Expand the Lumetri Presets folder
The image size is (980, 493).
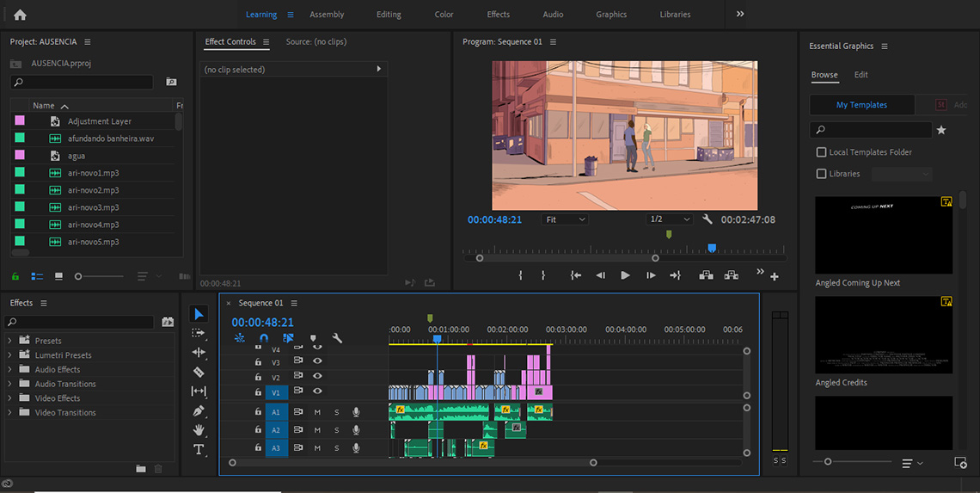coord(10,355)
